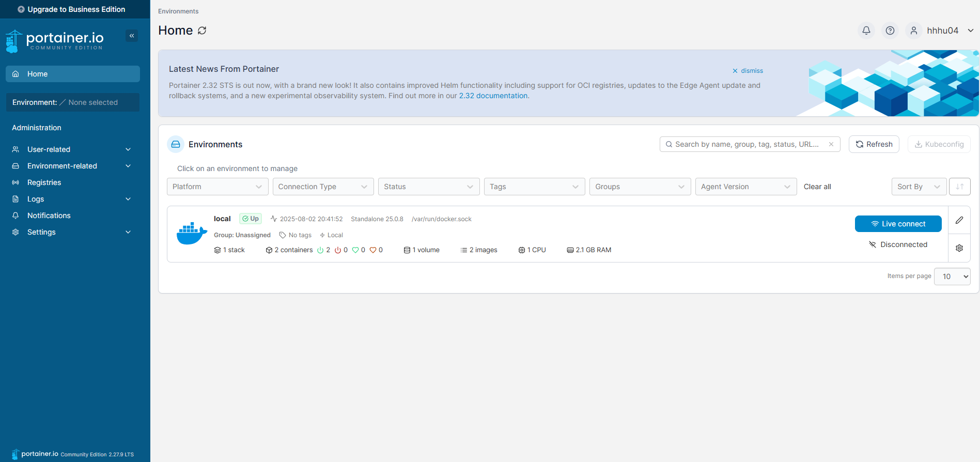Click the 2025-08-02 20:41:52 heartbeat timestamp
Image resolution: width=980 pixels, height=462 pixels.
click(x=312, y=219)
